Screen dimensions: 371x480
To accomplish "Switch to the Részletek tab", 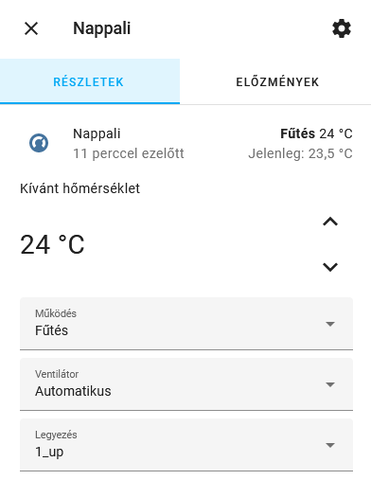I will (90, 82).
